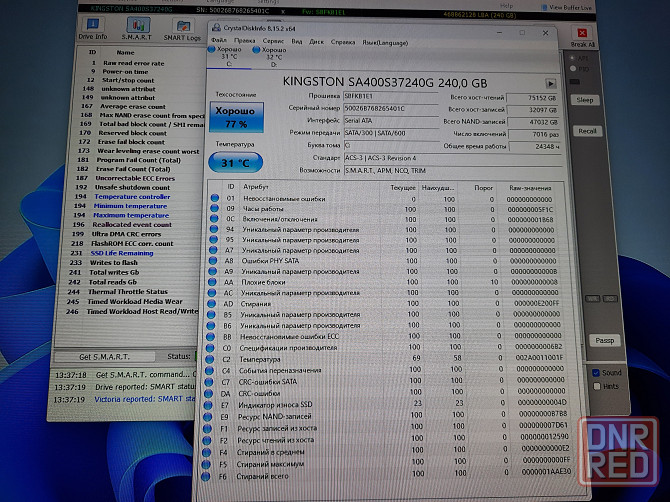Select Temperature controller row in Victoria
The width and height of the screenshot is (670, 502).
coord(132,197)
